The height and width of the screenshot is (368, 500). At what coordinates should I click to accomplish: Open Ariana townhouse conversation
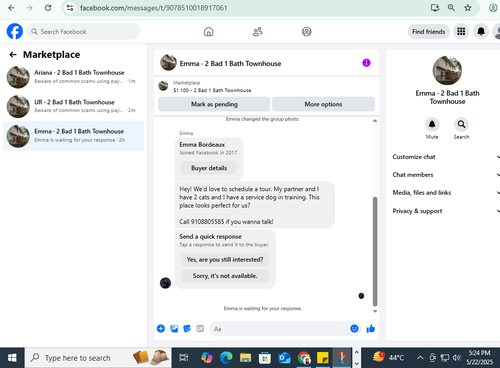click(x=73, y=77)
